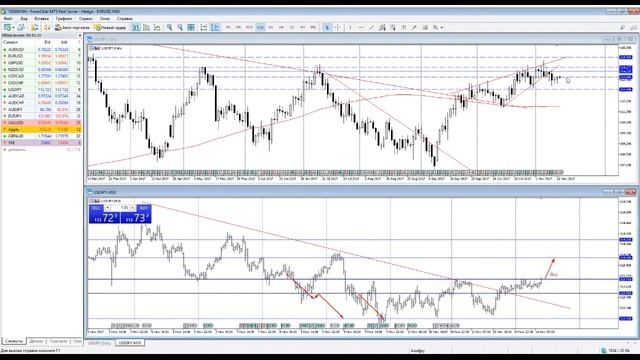Pick the horizontal line drawing tool
Screen dimensions: 640x360
pos(361,27)
